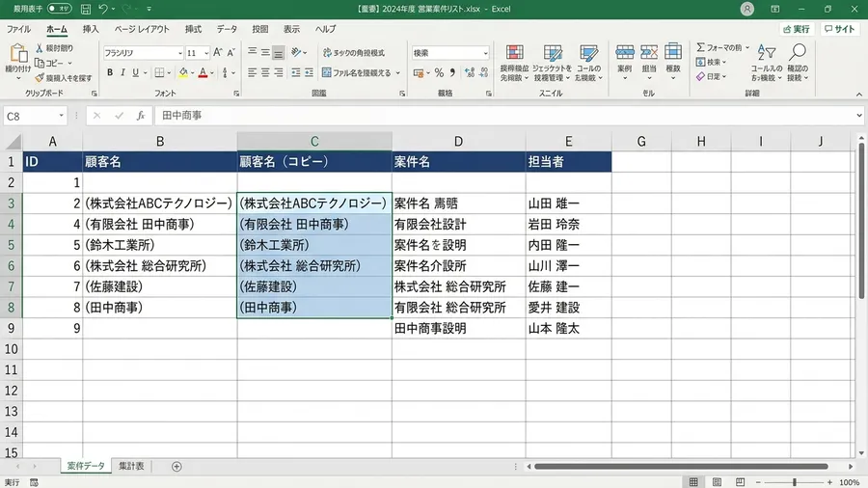Decrease font size with small A icon
The width and height of the screenshot is (868, 488).
tap(231, 53)
